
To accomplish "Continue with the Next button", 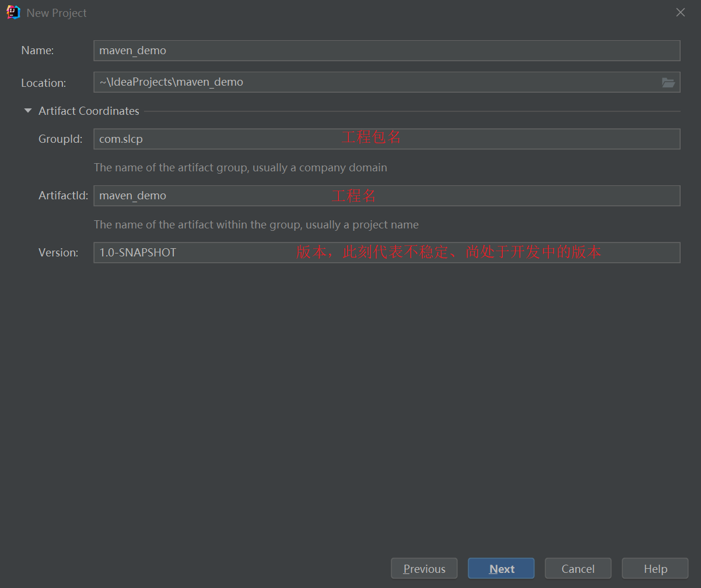I will tap(501, 569).
